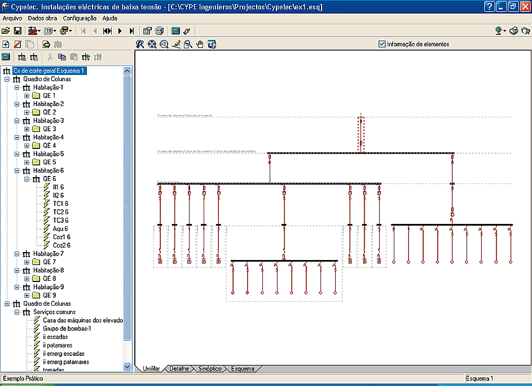
Task: Select the Coz2 6 circuit
Action: [x=61, y=245]
